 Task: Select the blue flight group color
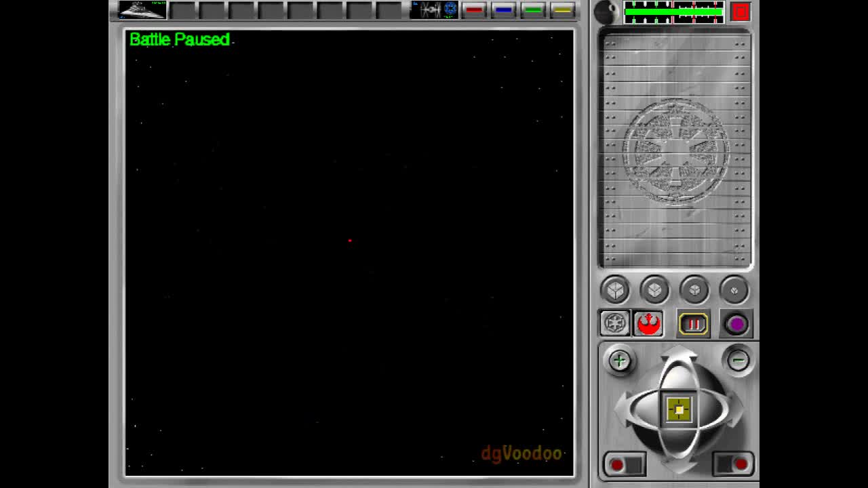coord(504,9)
